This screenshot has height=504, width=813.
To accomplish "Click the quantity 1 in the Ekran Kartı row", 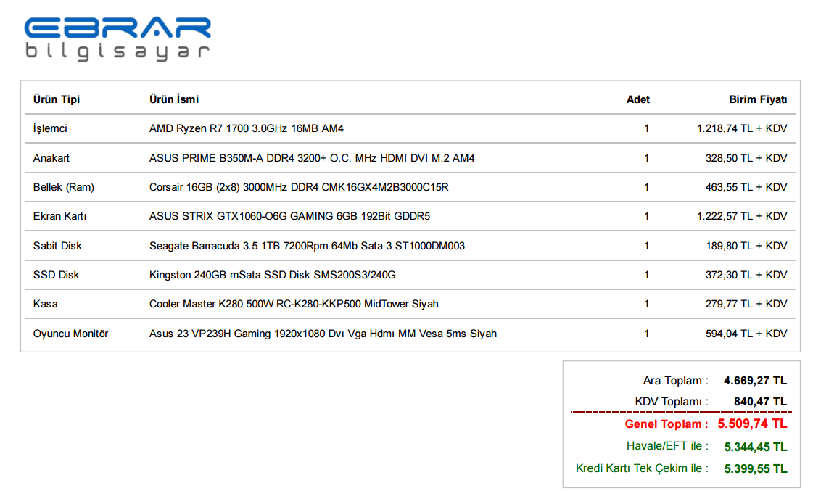I will (647, 216).
